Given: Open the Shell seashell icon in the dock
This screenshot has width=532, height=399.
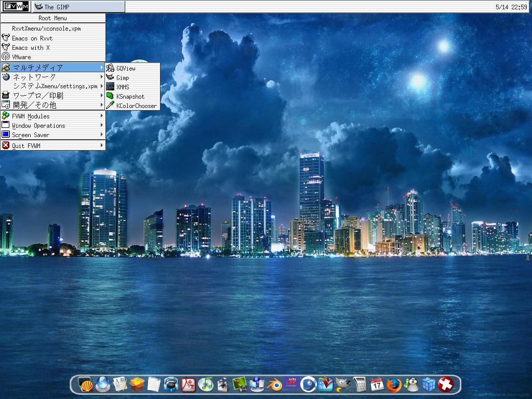Looking at the screenshot, I should (x=86, y=384).
